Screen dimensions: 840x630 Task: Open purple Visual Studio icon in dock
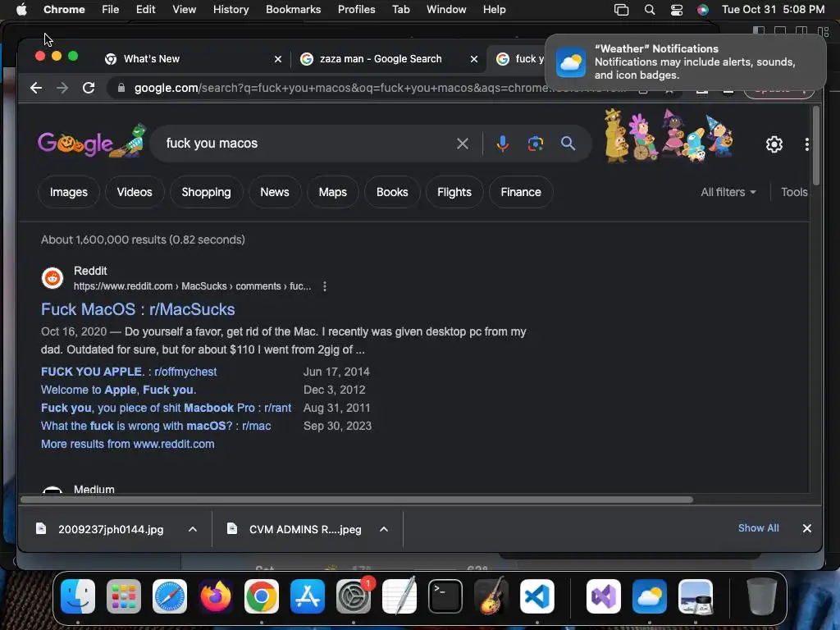pos(604,596)
